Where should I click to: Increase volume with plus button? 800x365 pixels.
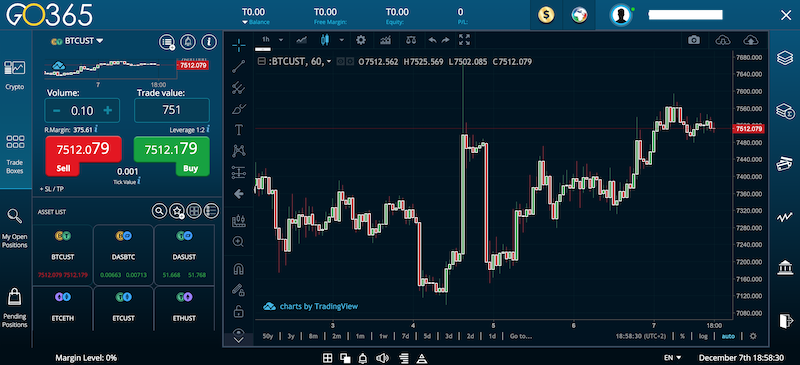pyautogui.click(x=108, y=110)
